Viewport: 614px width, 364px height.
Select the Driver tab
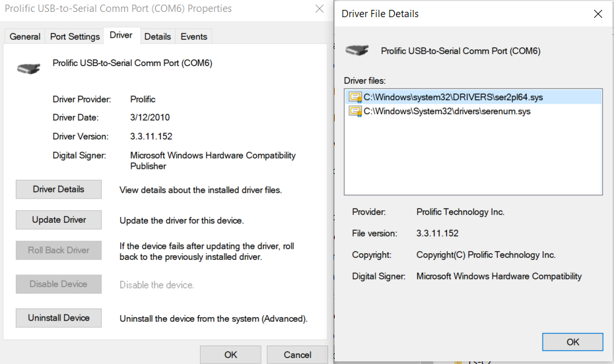(x=121, y=35)
